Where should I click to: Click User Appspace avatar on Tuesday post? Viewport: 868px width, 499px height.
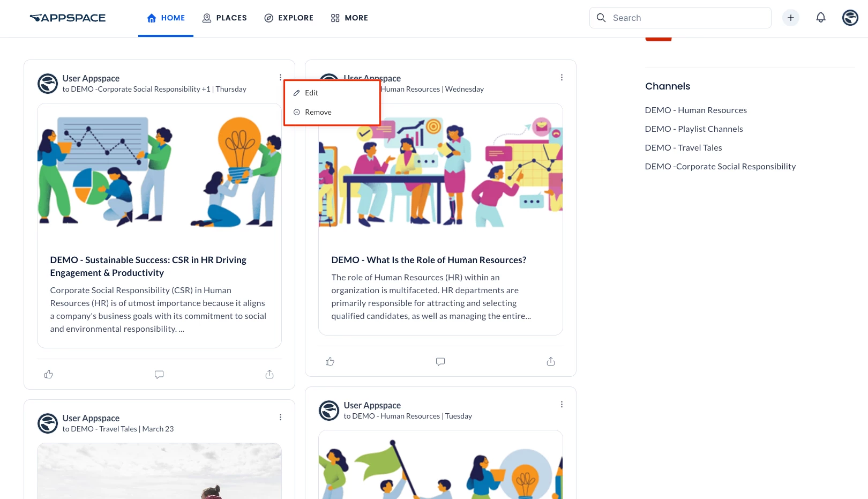pyautogui.click(x=329, y=411)
